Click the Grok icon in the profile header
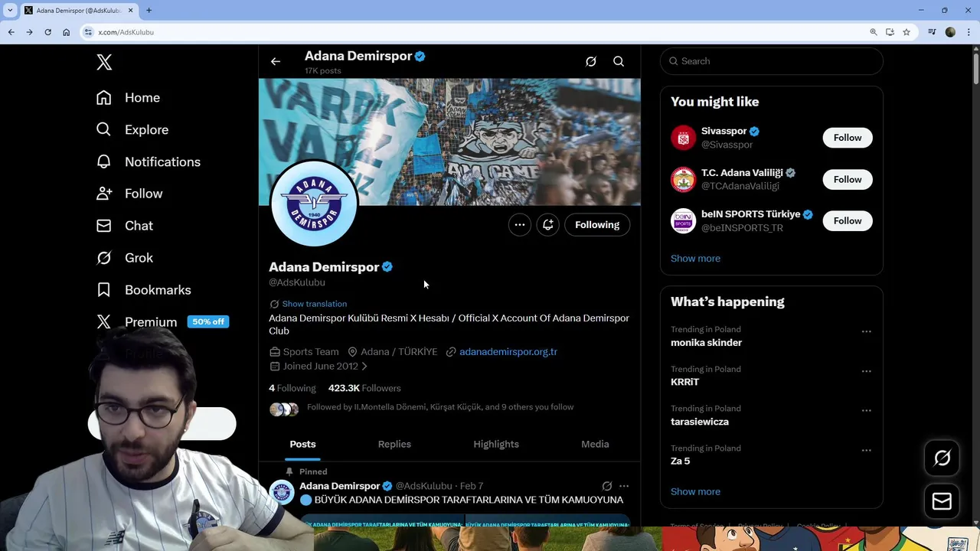This screenshot has width=980, height=551. pyautogui.click(x=591, y=61)
